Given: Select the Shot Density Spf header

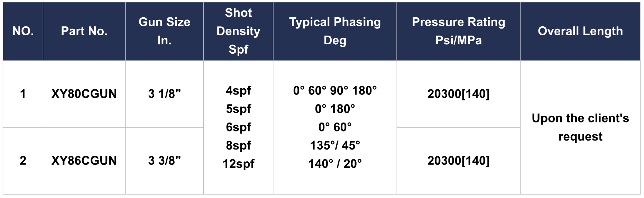Looking at the screenshot, I should [x=238, y=31].
